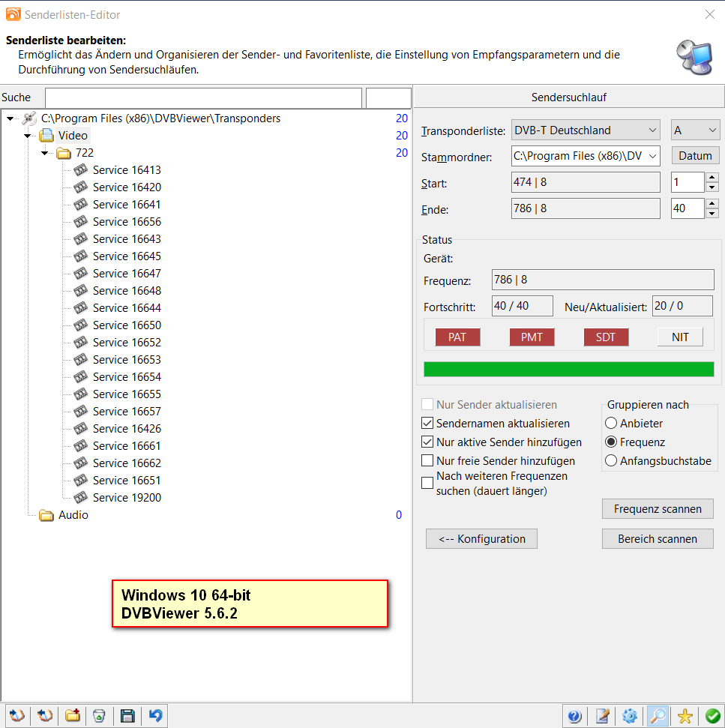725x728 pixels.
Task: Click the green checkmark apply icon
Action: coord(712,716)
